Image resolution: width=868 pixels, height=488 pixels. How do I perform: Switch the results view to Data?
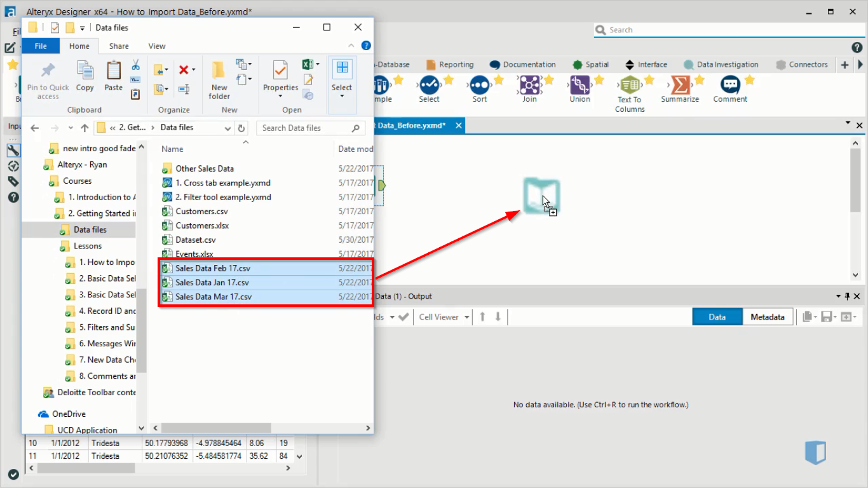(x=717, y=316)
